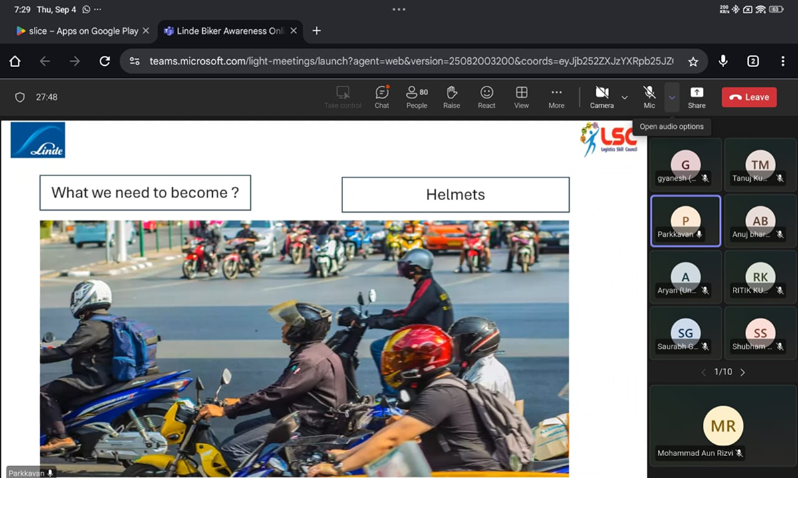Select the Linde Biker Awareness Online tab

point(226,31)
